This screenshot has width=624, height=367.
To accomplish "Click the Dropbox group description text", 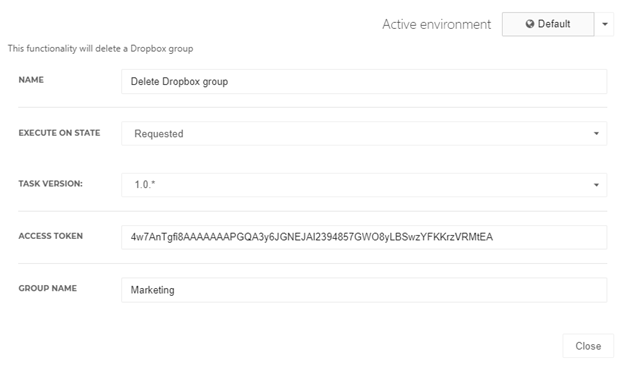I will click(x=100, y=49).
